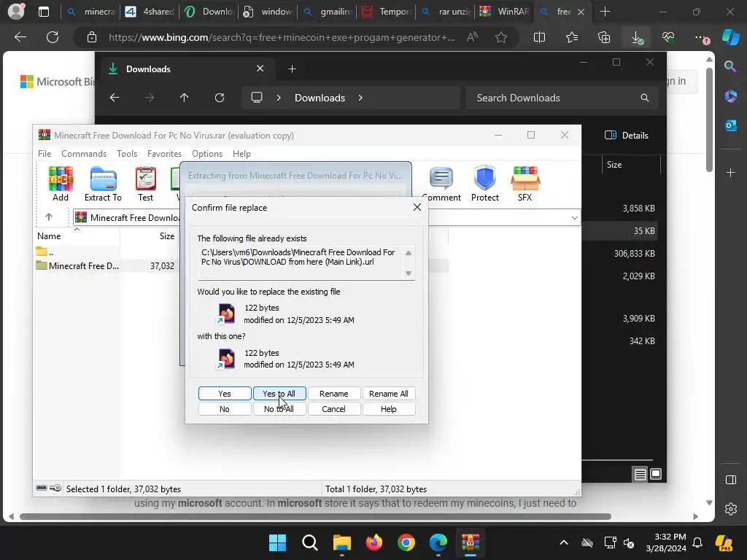Screen dimensions: 747x560
Task: Open the File menu in WinRAR
Action: coord(44,154)
